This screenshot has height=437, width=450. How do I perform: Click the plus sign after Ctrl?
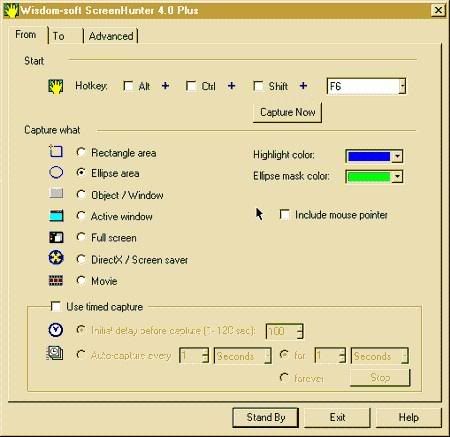tap(231, 86)
